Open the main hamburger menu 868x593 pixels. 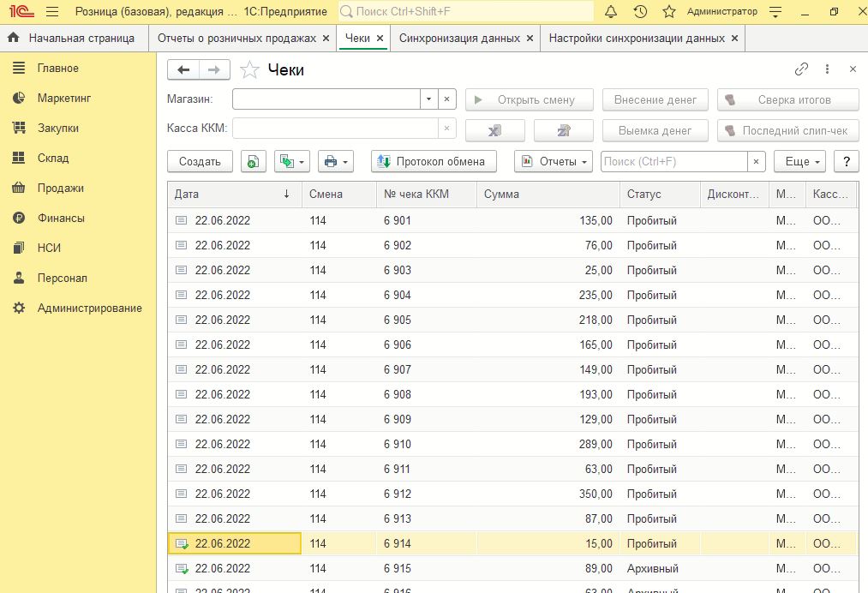(x=52, y=12)
